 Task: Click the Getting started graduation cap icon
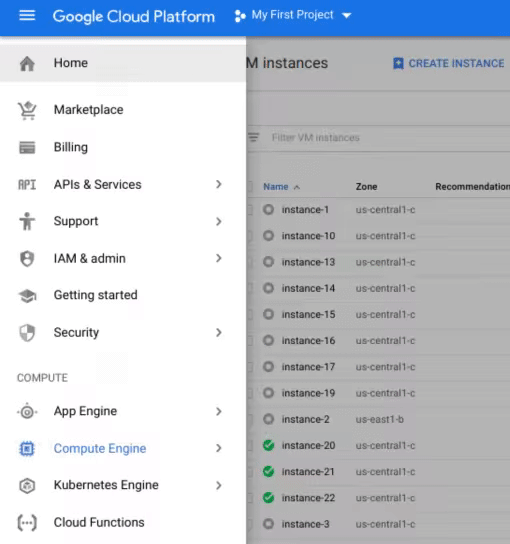point(27,296)
